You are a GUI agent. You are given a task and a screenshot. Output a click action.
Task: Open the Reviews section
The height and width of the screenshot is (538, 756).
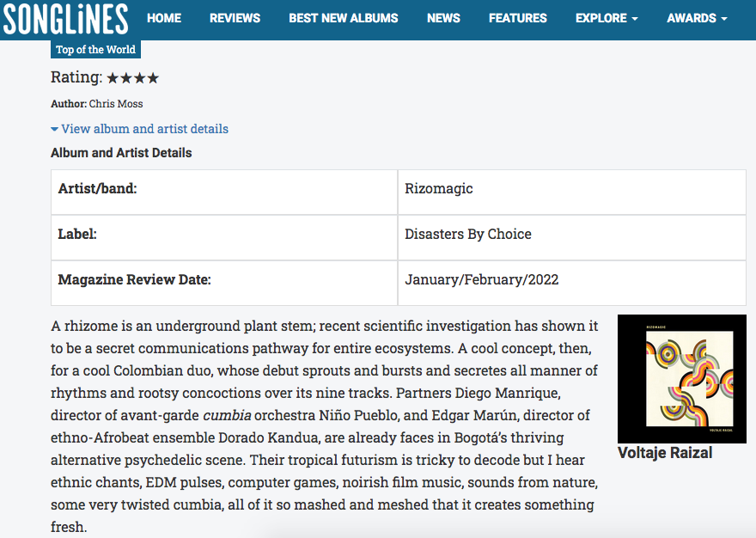(235, 18)
